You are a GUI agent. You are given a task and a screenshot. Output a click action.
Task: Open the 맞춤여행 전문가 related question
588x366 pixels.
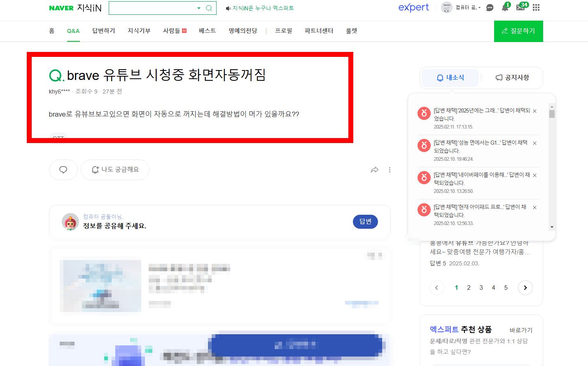(480, 247)
